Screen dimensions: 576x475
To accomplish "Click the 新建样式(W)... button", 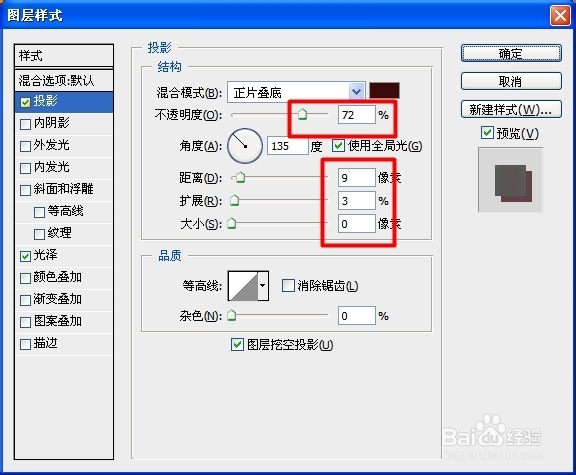I will (x=511, y=109).
